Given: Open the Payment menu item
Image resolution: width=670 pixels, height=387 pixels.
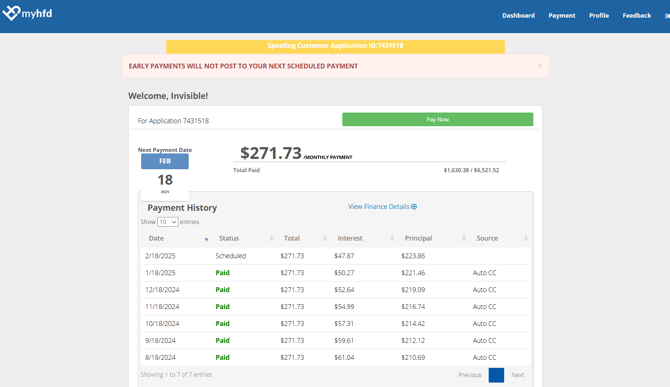Looking at the screenshot, I should (562, 15).
